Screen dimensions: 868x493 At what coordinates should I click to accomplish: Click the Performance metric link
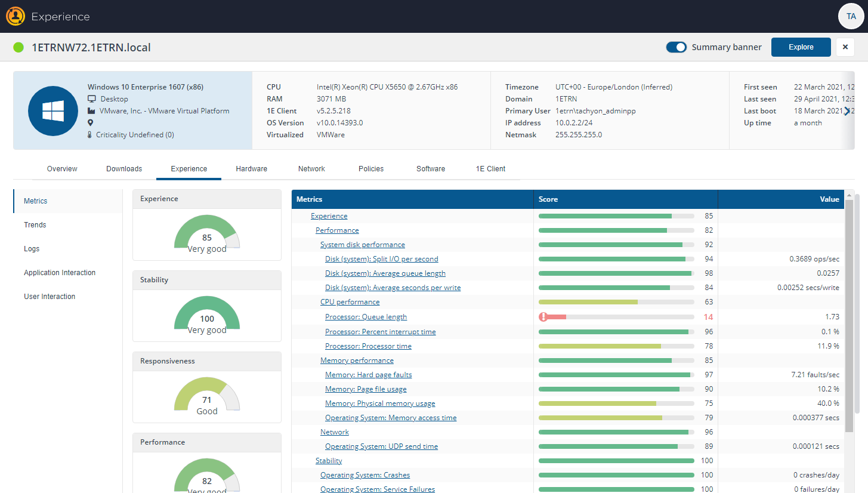(337, 230)
